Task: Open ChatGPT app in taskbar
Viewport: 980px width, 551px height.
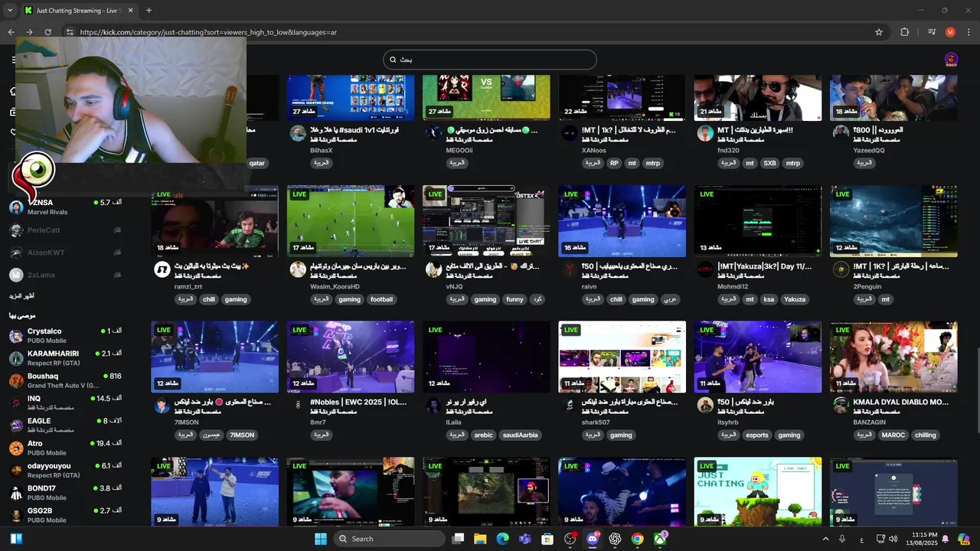Action: point(615,539)
